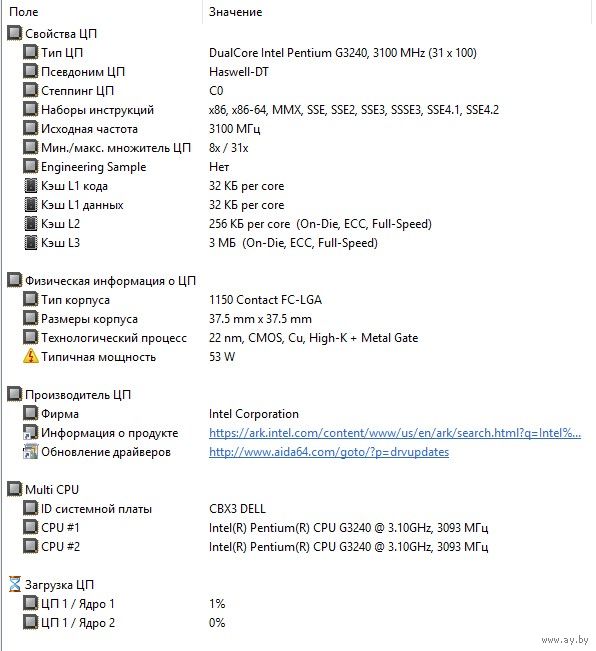Viewport: 596px width, 651px height.
Task: Open the ark.intel.com product information link
Action: click(395, 433)
